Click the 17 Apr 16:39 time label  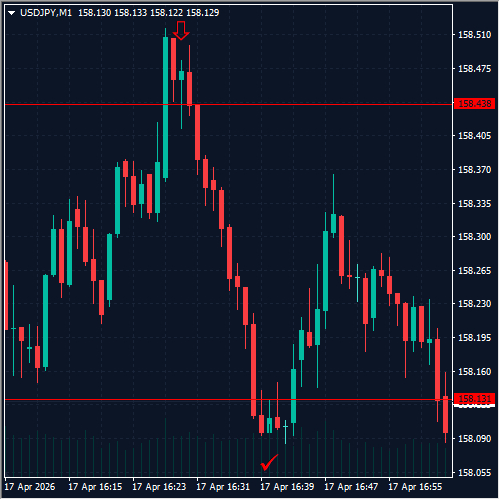click(x=287, y=487)
